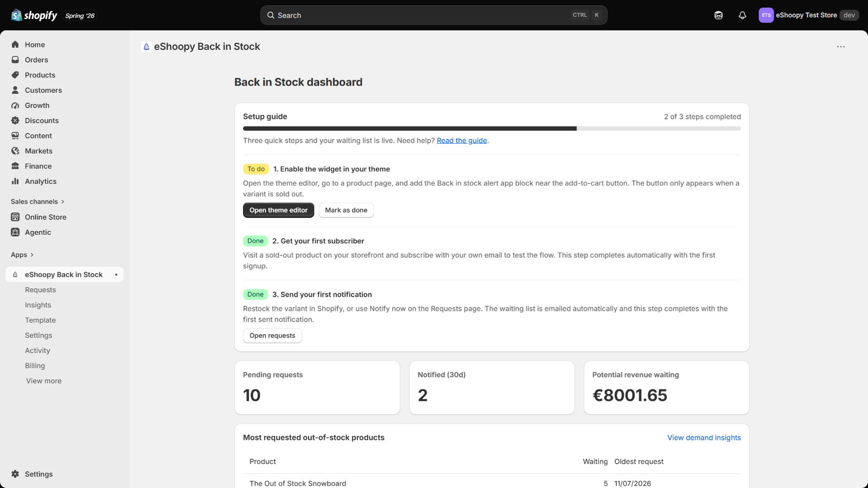Click the Product column header
This screenshot has width=868, height=488.
click(x=263, y=461)
